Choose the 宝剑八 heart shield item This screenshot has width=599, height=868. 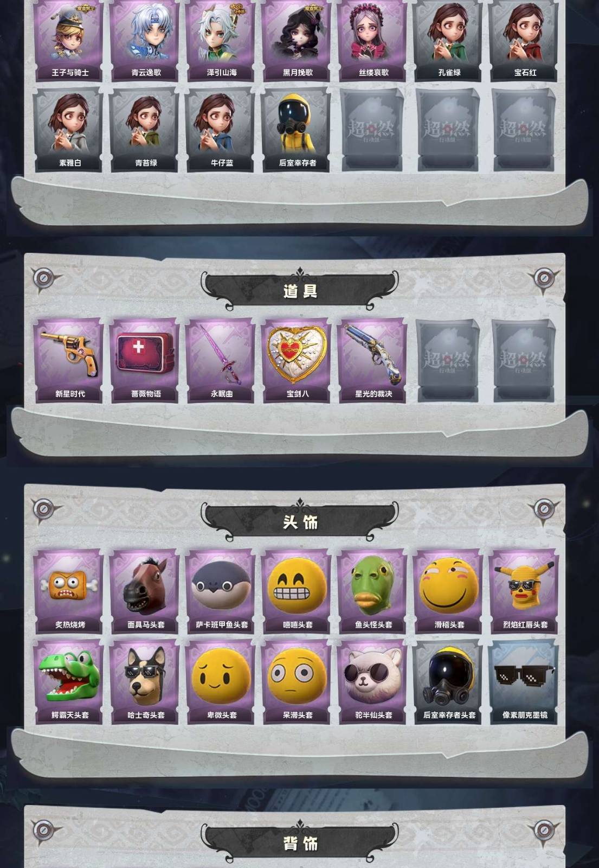coord(297,360)
